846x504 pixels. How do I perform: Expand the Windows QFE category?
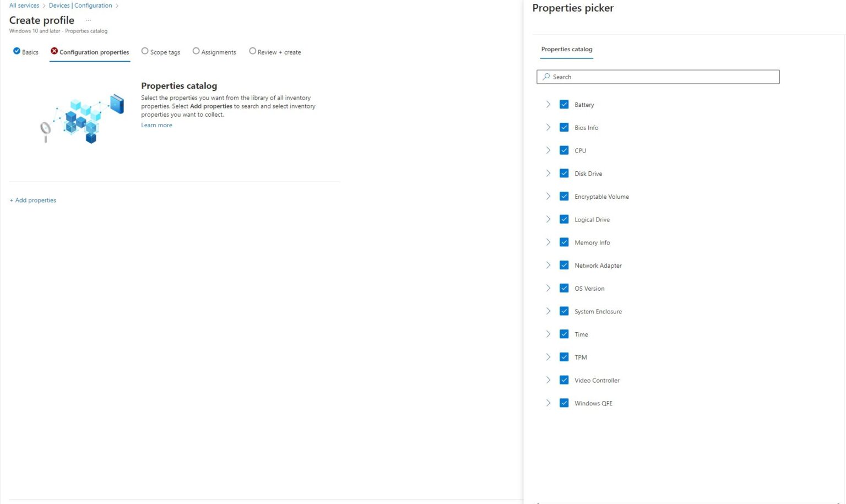point(548,403)
